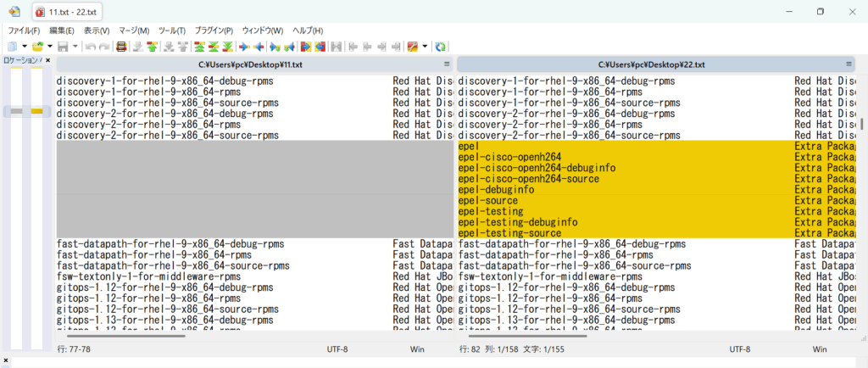Open the ファイル(F) menu
This screenshot has width=868, height=368.
tap(24, 31)
